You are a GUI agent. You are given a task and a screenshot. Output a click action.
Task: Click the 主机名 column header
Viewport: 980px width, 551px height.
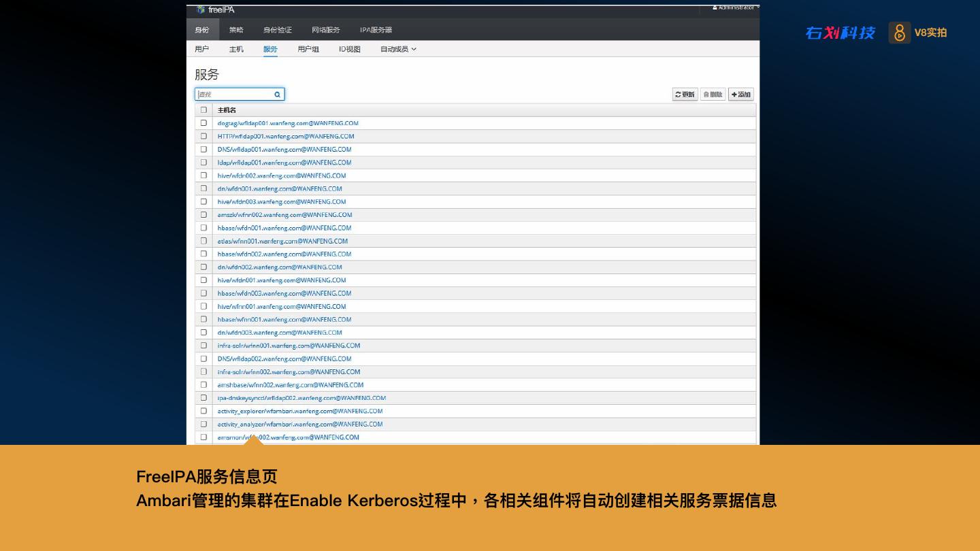tap(227, 110)
